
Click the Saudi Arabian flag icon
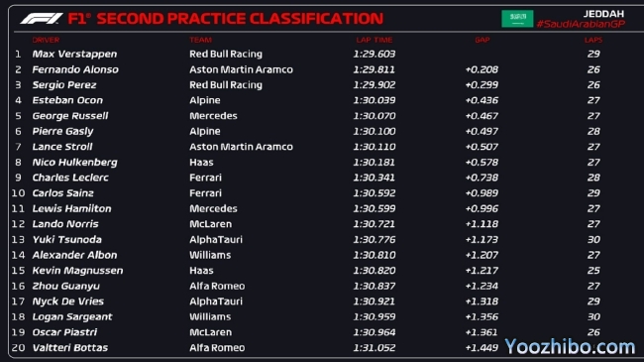pyautogui.click(x=517, y=19)
